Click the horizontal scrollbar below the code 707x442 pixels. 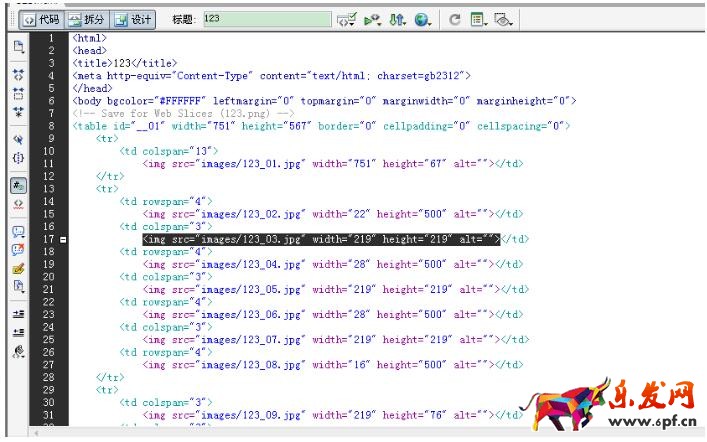(x=300, y=432)
